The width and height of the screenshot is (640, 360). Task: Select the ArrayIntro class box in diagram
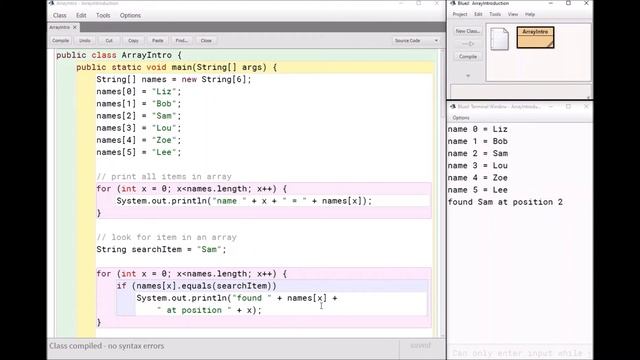[535, 38]
